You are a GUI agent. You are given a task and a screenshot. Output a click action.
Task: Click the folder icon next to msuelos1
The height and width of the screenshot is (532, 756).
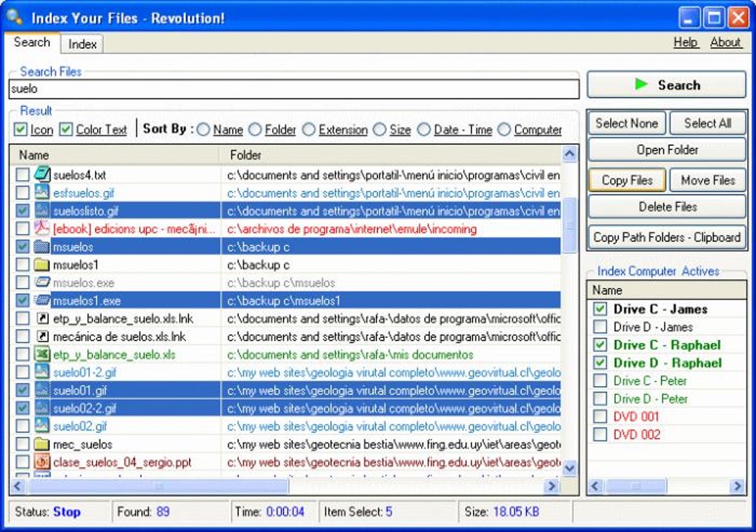coord(42,264)
